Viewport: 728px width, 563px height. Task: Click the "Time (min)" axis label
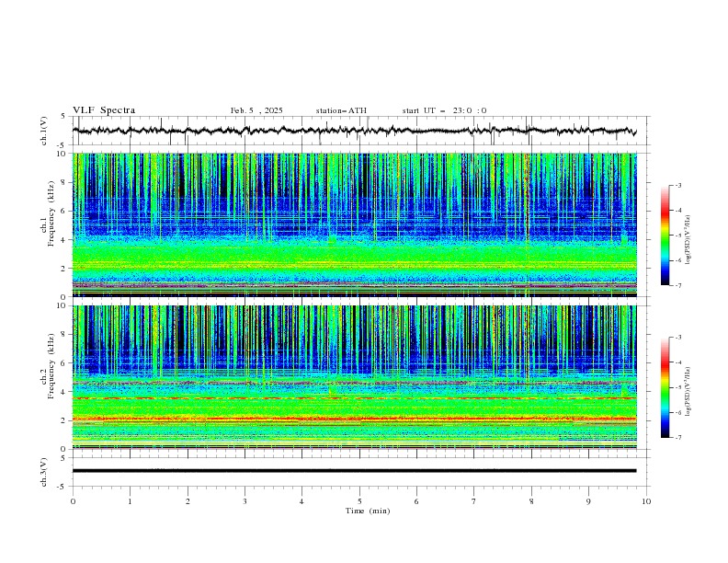[x=368, y=511]
